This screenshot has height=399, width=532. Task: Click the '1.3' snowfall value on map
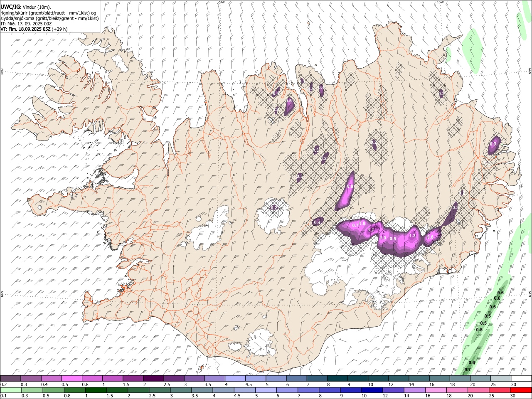pos(412,236)
